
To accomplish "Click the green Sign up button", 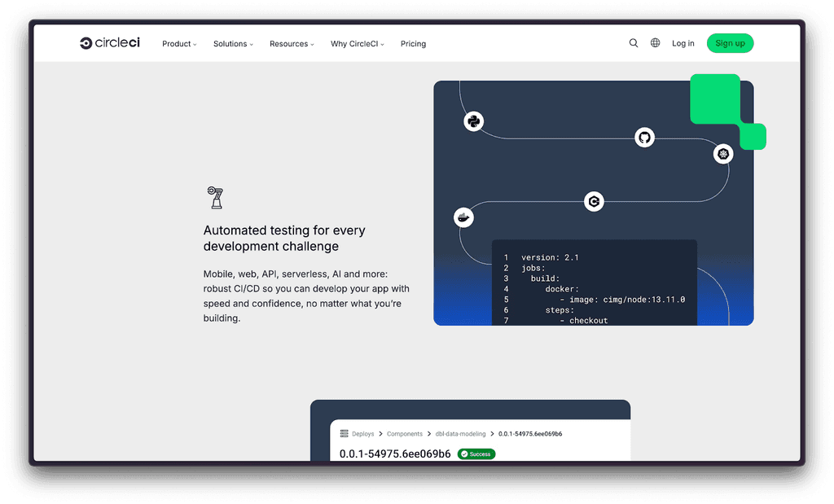I will coord(730,43).
